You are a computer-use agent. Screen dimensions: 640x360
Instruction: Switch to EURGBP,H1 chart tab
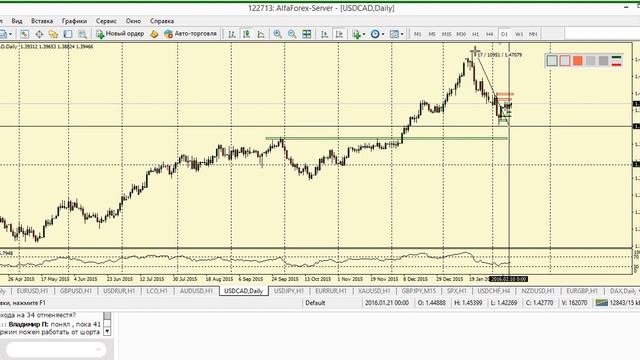(x=582, y=291)
